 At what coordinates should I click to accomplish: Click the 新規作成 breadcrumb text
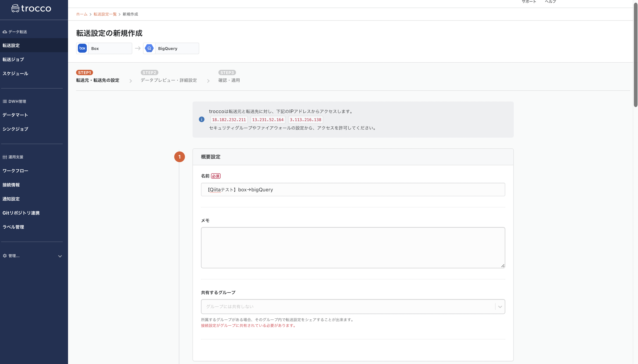[130, 14]
